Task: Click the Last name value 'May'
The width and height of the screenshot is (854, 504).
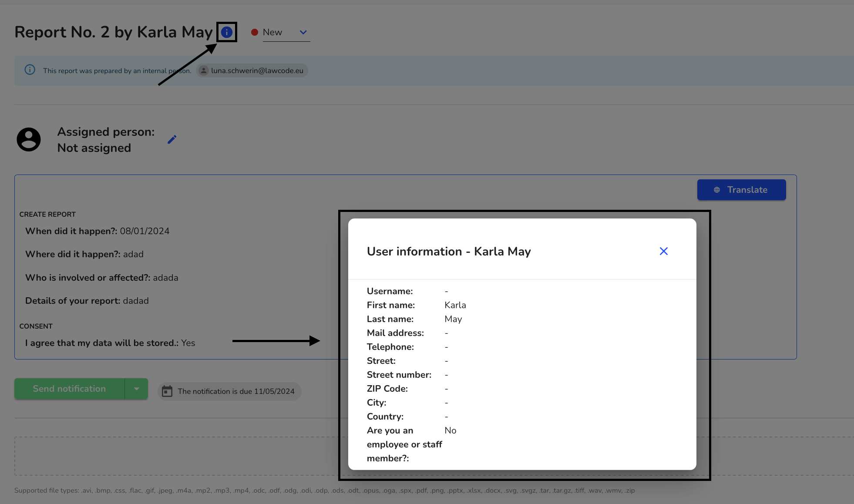Action: point(453,319)
